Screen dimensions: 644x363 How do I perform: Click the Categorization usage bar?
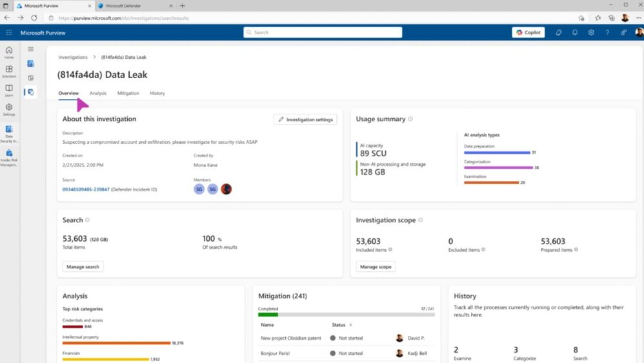click(x=498, y=168)
